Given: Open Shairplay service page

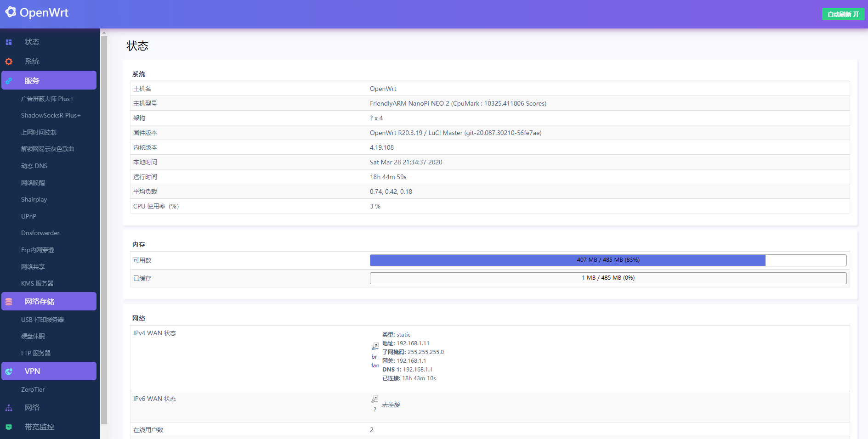Looking at the screenshot, I should pyautogui.click(x=34, y=199).
